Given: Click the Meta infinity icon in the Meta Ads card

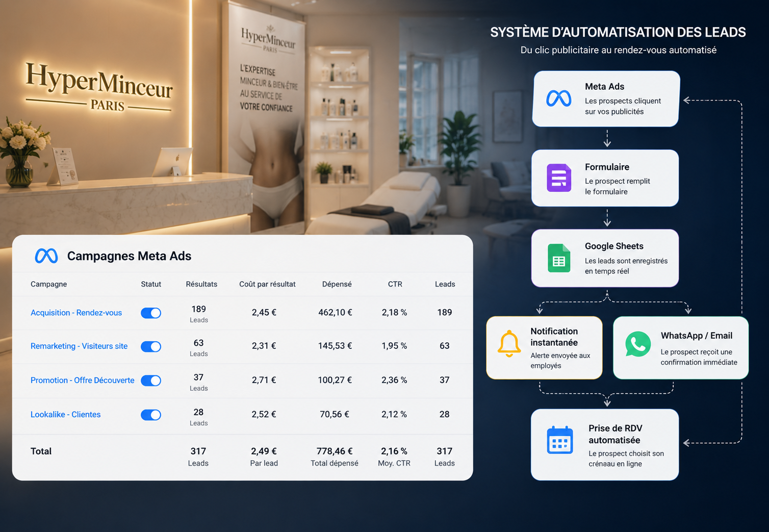Looking at the screenshot, I should [x=559, y=98].
